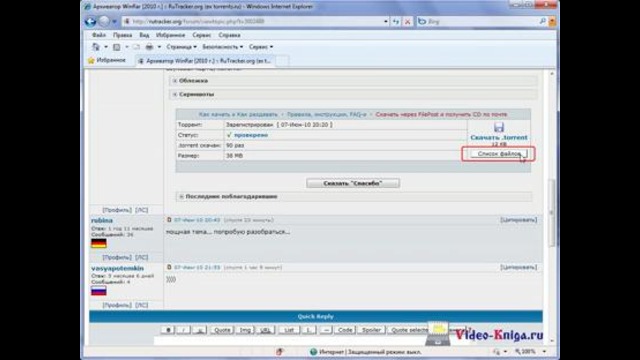Click the Code quick reply button

point(345,330)
